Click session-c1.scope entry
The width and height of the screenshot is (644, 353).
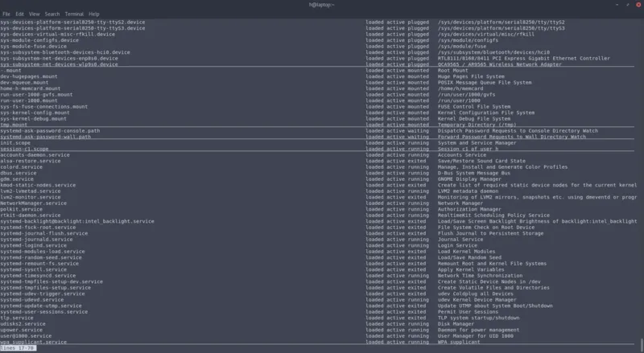tap(24, 149)
